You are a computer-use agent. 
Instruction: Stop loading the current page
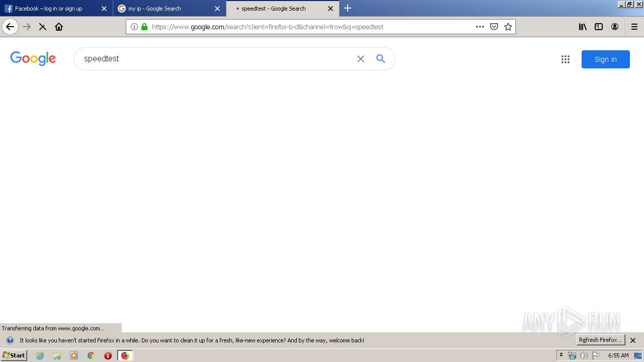[x=43, y=27]
